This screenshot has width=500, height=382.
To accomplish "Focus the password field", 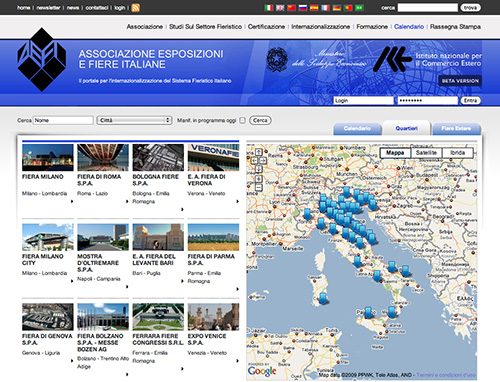I will (x=428, y=101).
